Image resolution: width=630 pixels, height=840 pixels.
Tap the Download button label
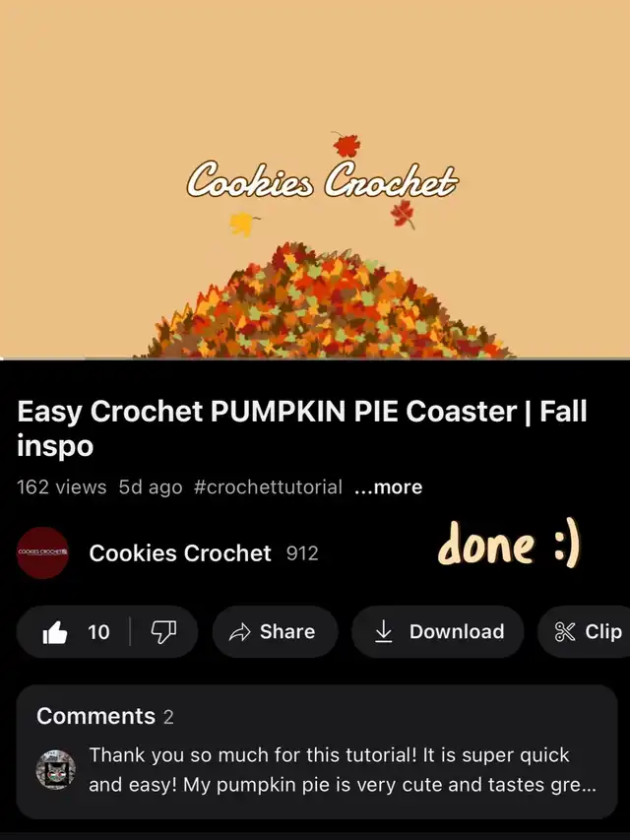[x=457, y=631]
